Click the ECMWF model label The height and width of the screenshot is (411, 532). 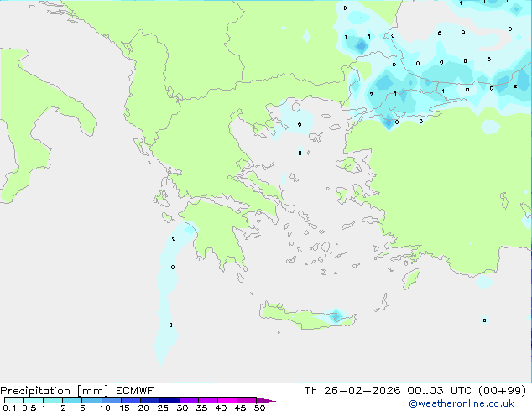click(135, 391)
